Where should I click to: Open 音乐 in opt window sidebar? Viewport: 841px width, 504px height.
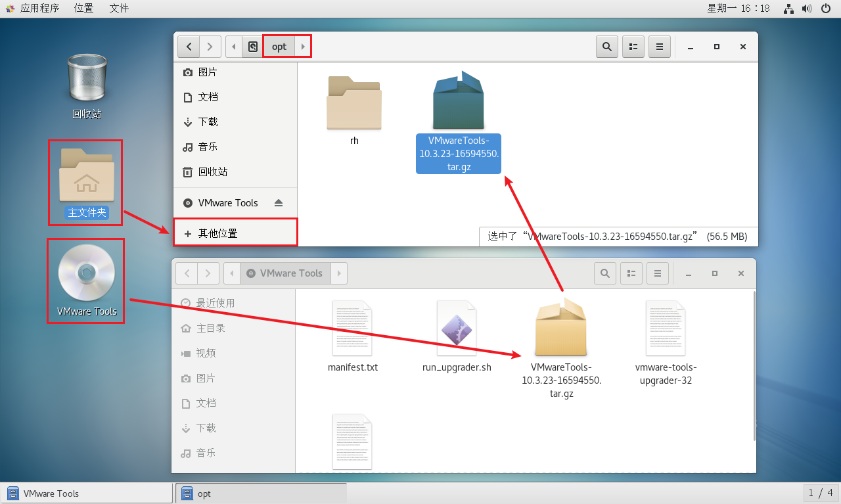[235, 147]
